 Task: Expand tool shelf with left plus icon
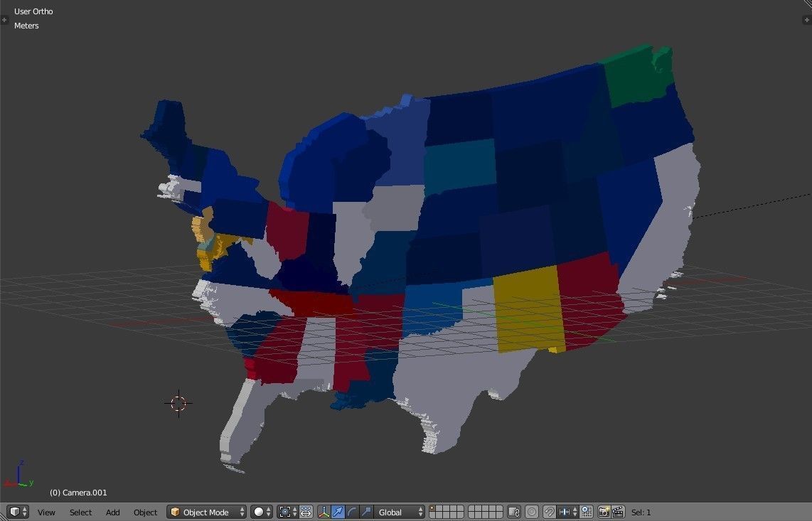5,20
